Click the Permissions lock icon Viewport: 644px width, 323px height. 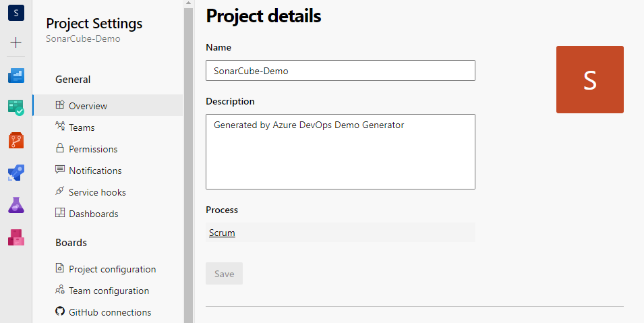pos(60,148)
